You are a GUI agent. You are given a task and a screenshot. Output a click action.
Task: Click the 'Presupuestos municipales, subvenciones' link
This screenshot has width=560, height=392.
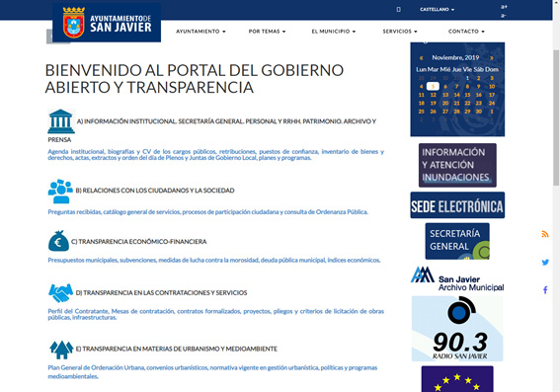[x=214, y=261]
